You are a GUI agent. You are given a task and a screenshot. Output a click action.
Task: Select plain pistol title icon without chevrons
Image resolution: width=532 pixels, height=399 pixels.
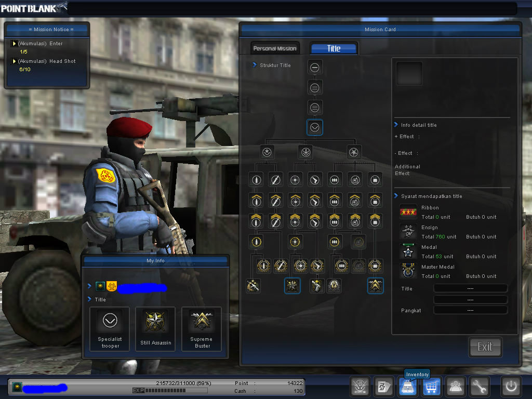point(314,180)
